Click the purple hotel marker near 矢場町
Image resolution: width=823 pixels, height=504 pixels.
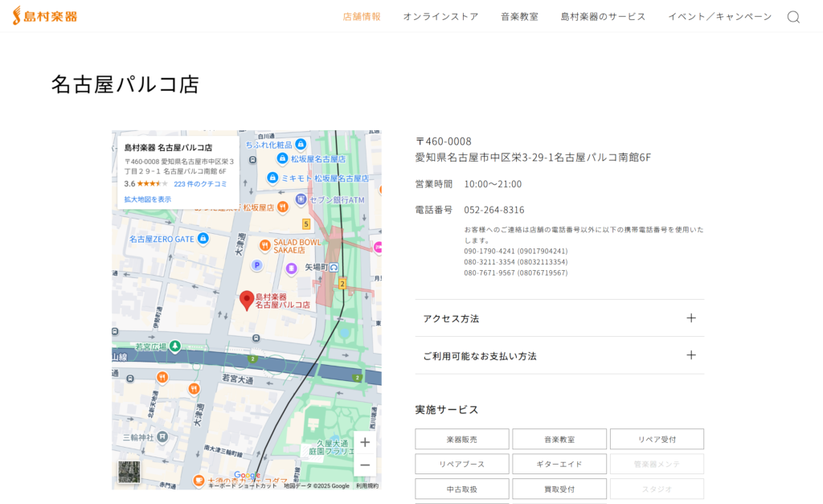pyautogui.click(x=291, y=268)
